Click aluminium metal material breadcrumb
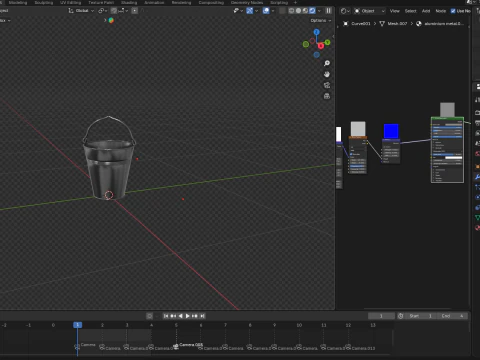Screen dimensions: 480x360 444,24
